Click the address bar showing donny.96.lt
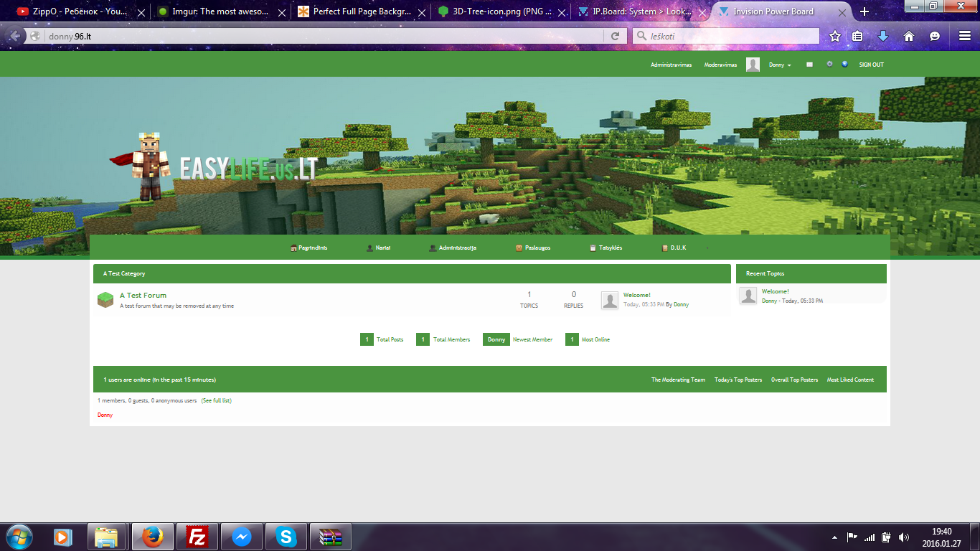The height and width of the screenshot is (551, 980). (x=323, y=36)
